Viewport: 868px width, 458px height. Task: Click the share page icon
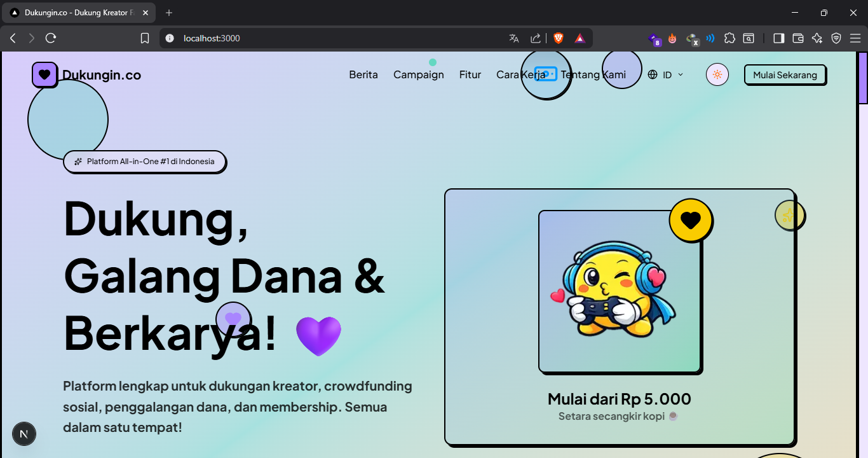[x=536, y=38]
